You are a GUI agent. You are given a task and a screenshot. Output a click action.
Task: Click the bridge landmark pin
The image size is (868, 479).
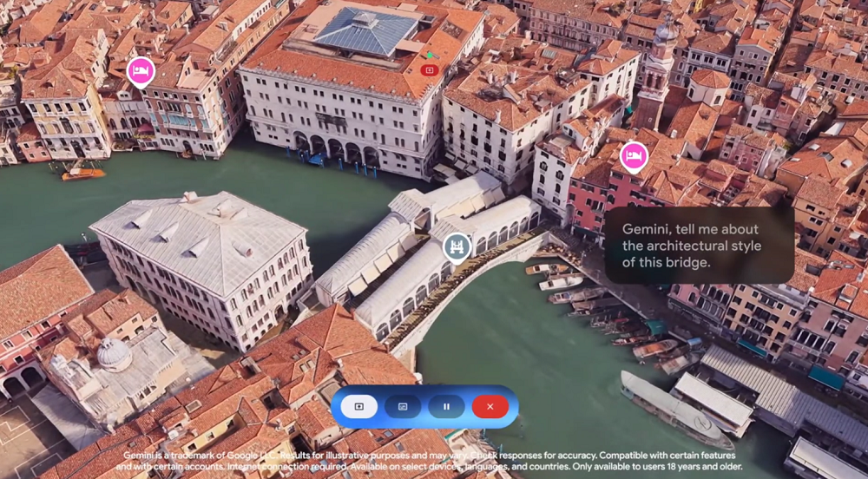coord(457,247)
